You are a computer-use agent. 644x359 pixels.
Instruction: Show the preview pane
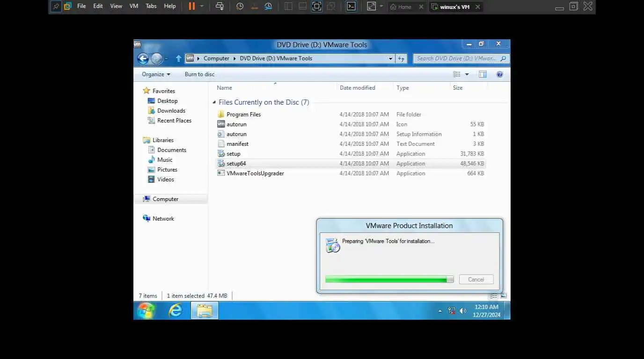coord(483,74)
